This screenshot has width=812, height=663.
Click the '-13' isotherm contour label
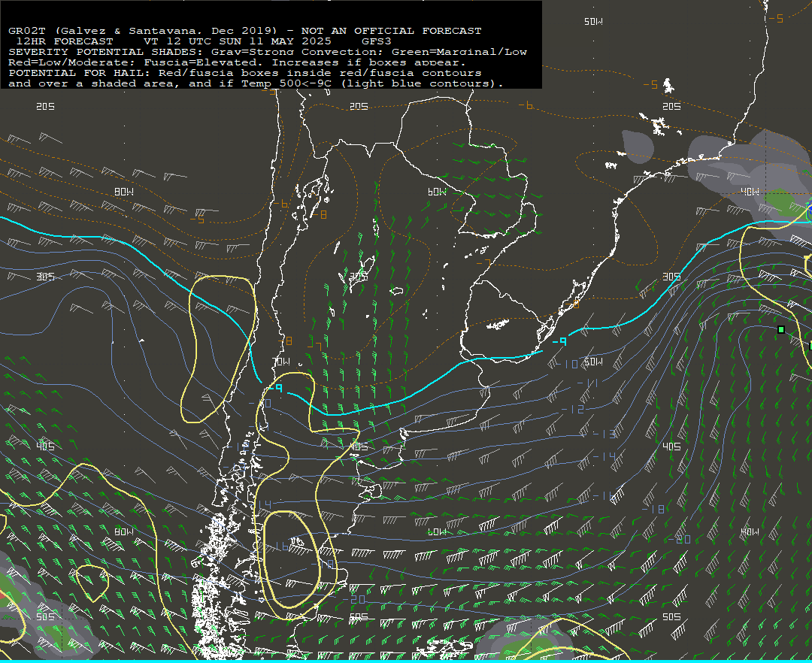604,434
